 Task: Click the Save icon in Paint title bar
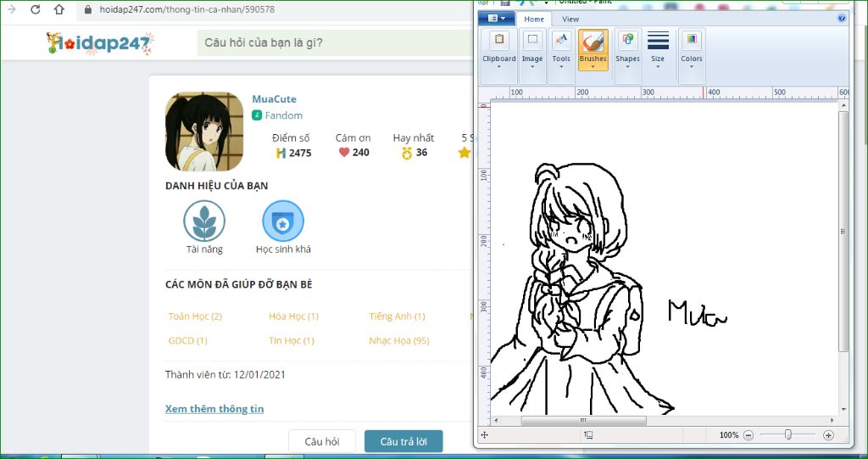point(505,3)
